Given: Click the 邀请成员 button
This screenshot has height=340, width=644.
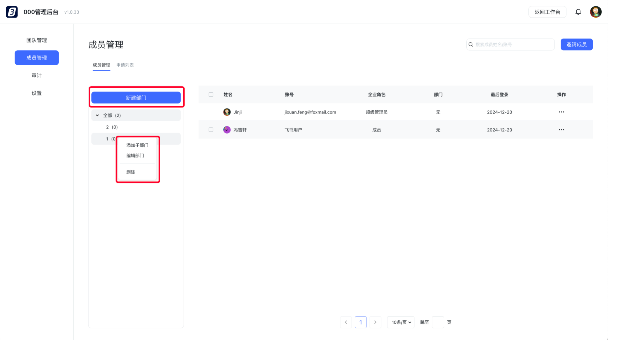Looking at the screenshot, I should (x=577, y=44).
